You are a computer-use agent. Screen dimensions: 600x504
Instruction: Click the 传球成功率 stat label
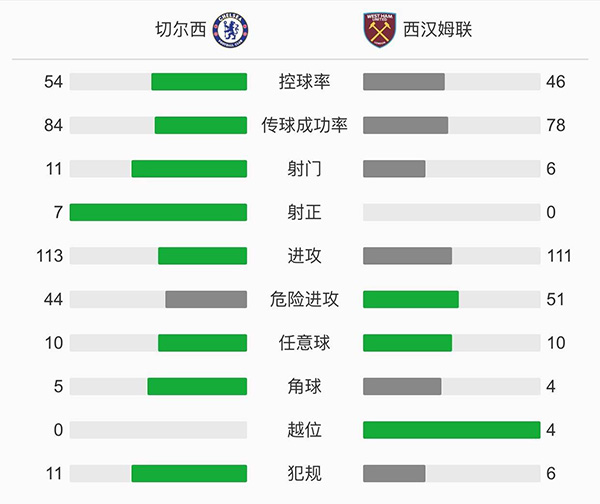pyautogui.click(x=305, y=125)
